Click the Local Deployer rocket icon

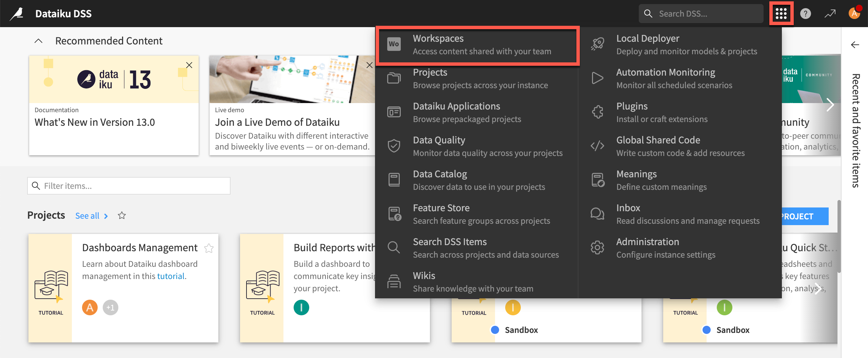597,44
